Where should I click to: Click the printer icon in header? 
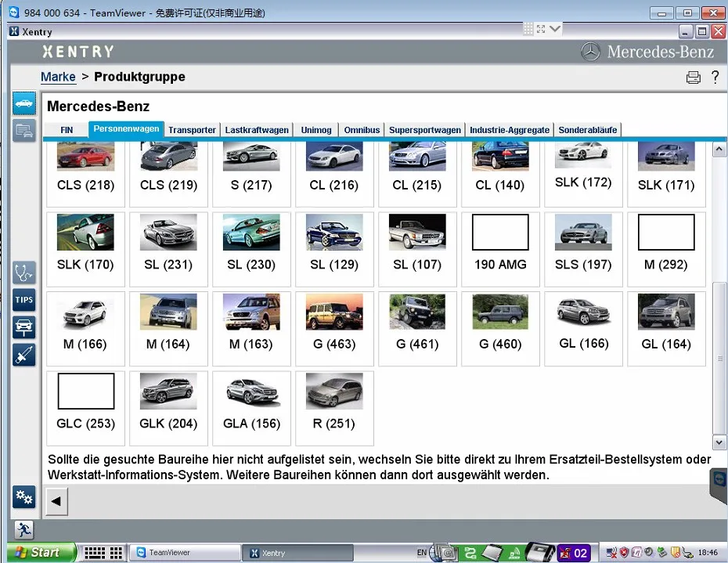point(693,78)
